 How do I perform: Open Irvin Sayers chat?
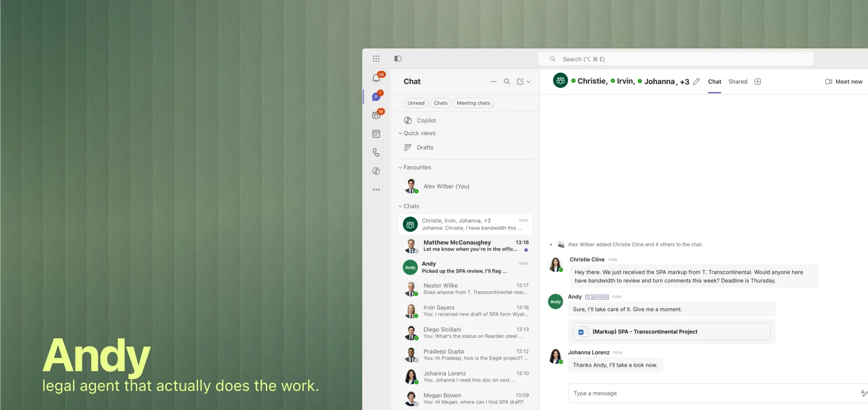tap(465, 311)
